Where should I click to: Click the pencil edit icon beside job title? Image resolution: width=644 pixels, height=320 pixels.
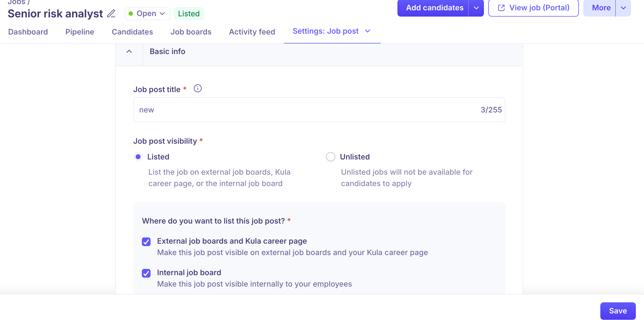tap(111, 14)
